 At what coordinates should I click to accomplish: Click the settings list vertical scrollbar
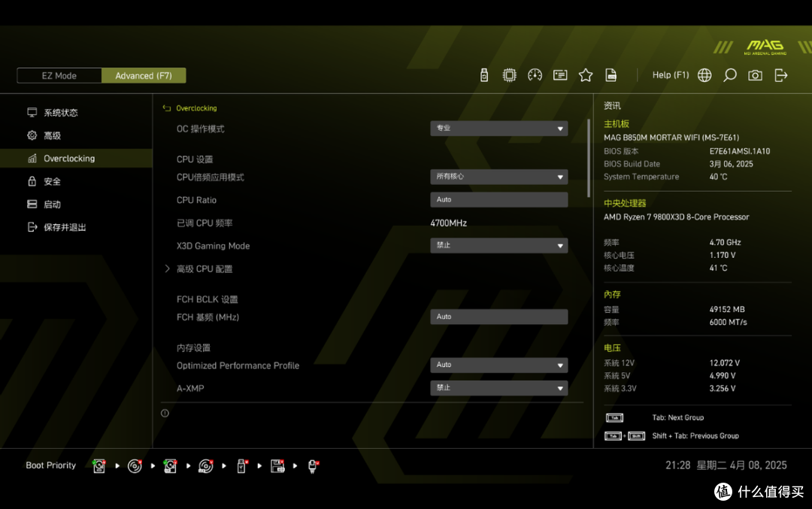588,158
